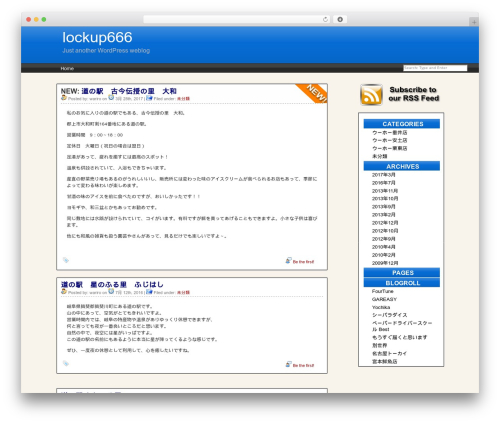
Task: Click the tag icon under the ふじはし post
Action: click(x=66, y=363)
